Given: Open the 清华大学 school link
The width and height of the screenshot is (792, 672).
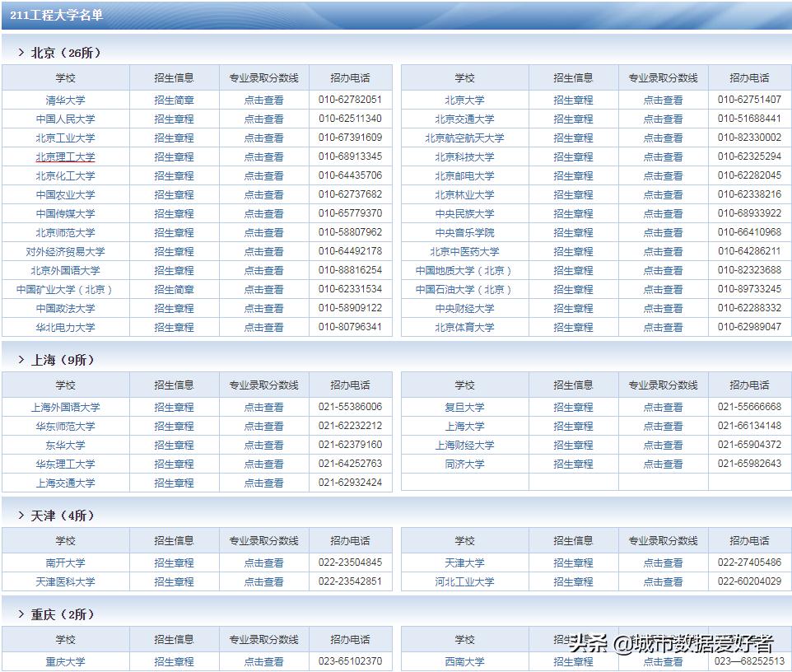Looking at the screenshot, I should point(66,100).
